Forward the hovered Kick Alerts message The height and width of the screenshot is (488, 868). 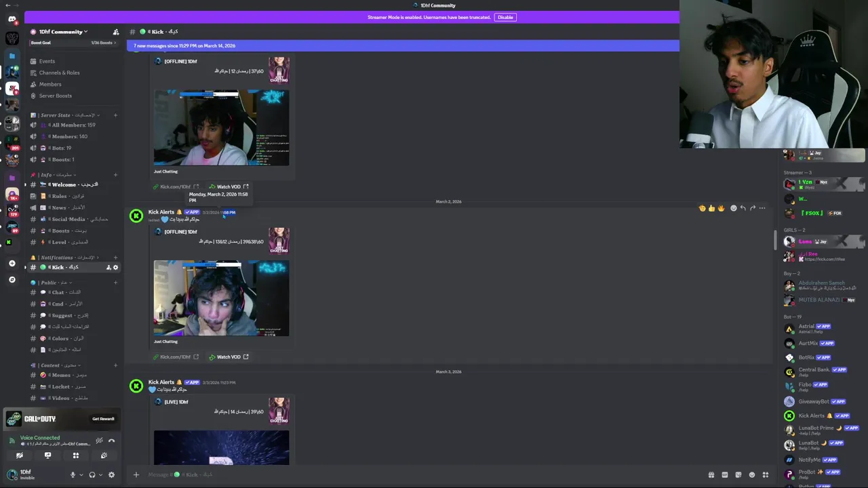pyautogui.click(x=753, y=208)
